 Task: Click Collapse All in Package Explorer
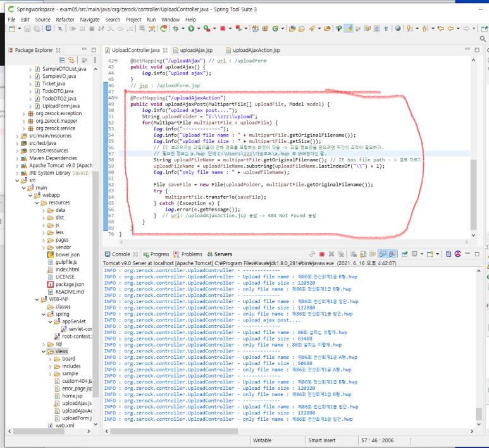tap(62, 60)
